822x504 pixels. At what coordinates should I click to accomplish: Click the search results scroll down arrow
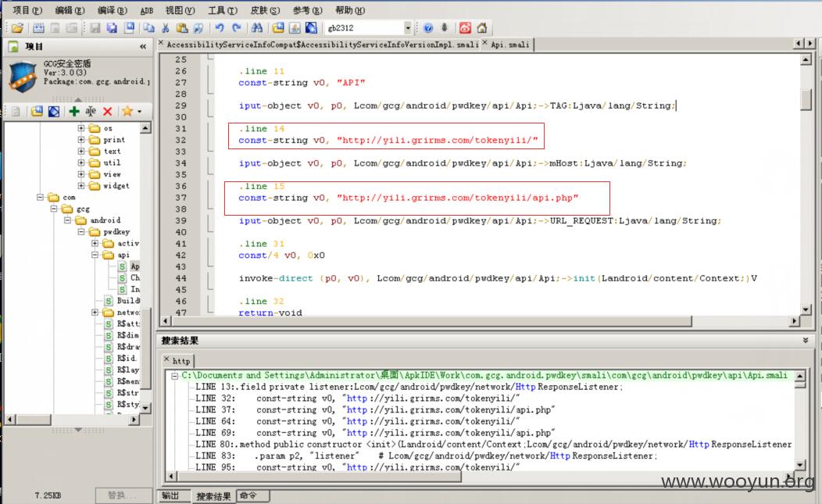pos(800,465)
